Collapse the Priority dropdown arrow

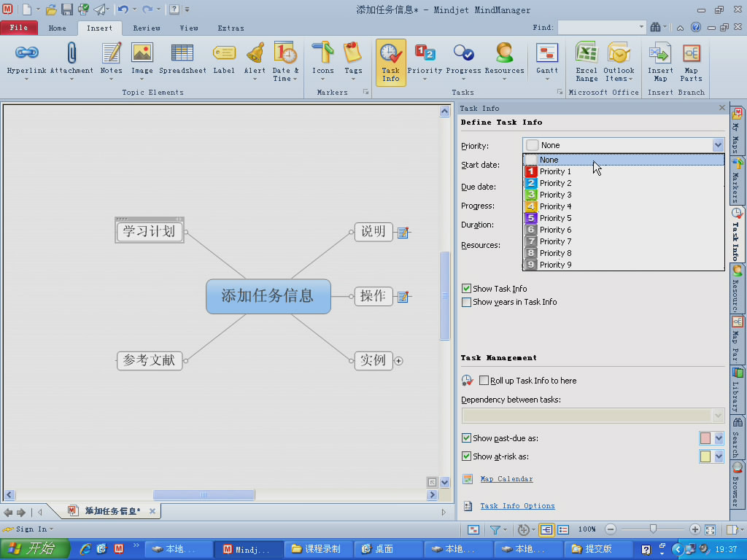[718, 145]
